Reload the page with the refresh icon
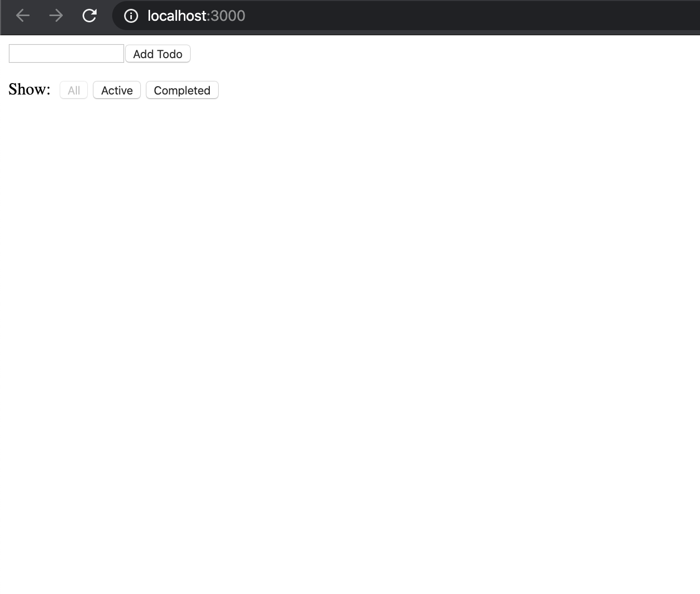Viewport: 700px width, 594px height. click(x=89, y=16)
